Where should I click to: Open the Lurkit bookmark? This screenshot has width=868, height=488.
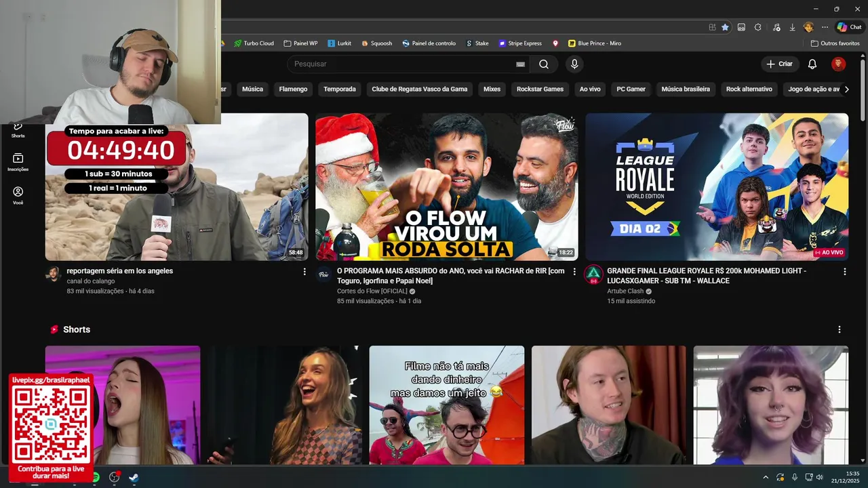(339, 43)
